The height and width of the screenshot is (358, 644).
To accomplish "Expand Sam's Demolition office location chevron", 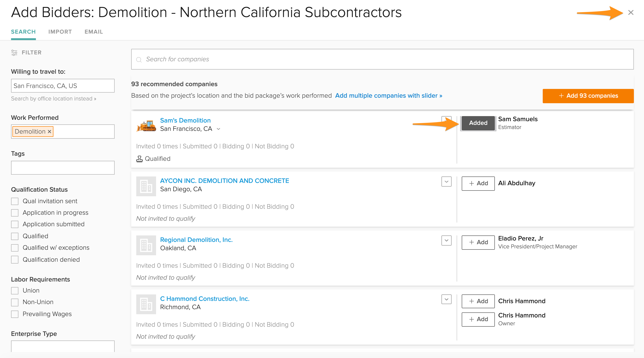I will tap(218, 129).
